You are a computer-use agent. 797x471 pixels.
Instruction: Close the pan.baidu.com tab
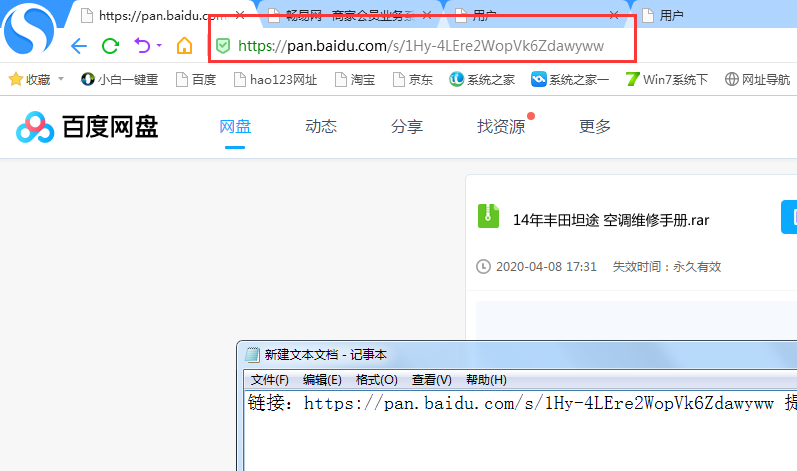(x=240, y=16)
